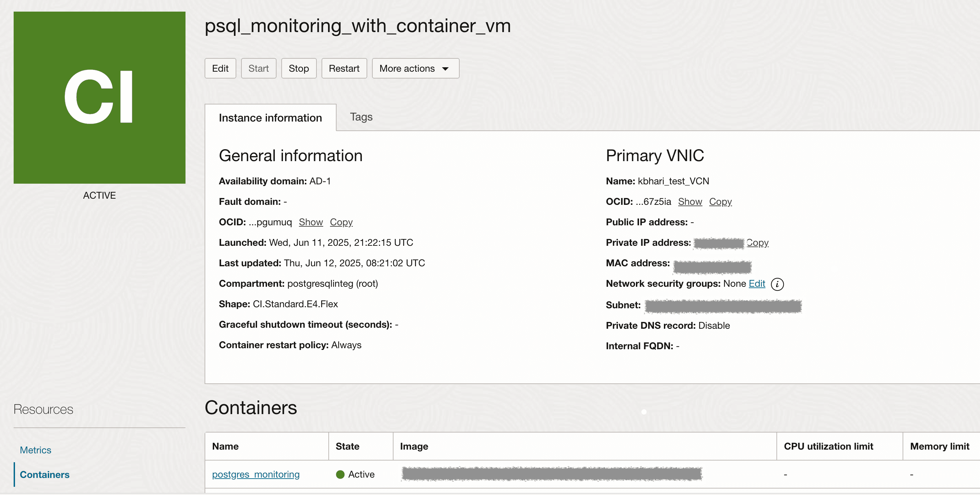The height and width of the screenshot is (495, 980).
Task: Select the Instance information tab
Action: click(270, 118)
